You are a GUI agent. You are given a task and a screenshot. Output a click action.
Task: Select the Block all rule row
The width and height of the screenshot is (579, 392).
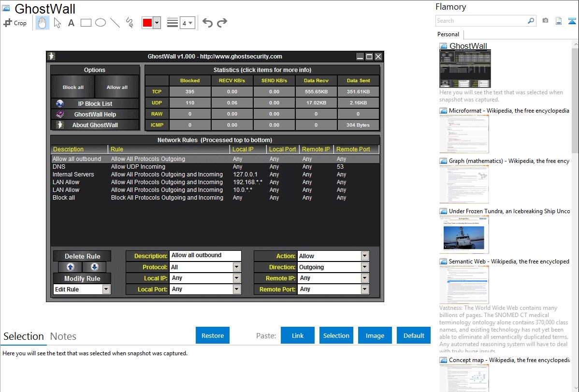(x=215, y=198)
